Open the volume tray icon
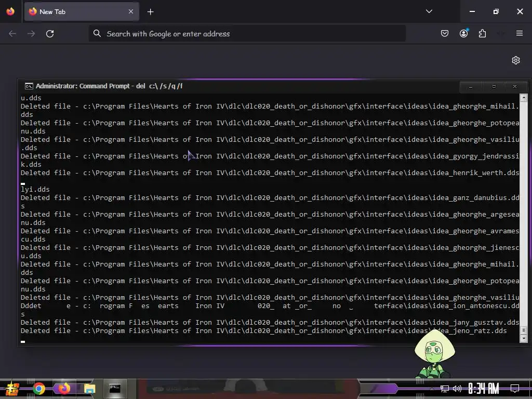Screen dimensions: 532x399 point(457,389)
